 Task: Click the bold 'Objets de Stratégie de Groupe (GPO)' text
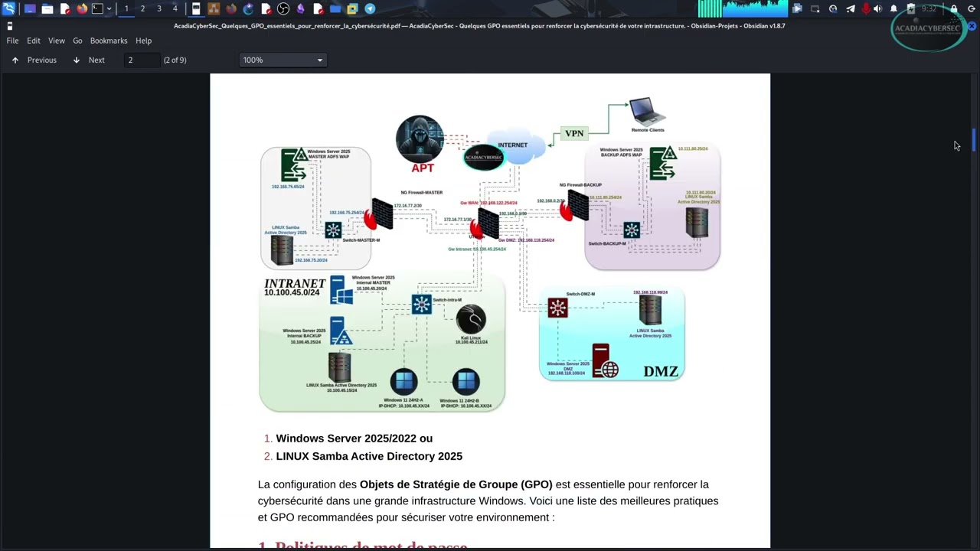click(x=456, y=484)
